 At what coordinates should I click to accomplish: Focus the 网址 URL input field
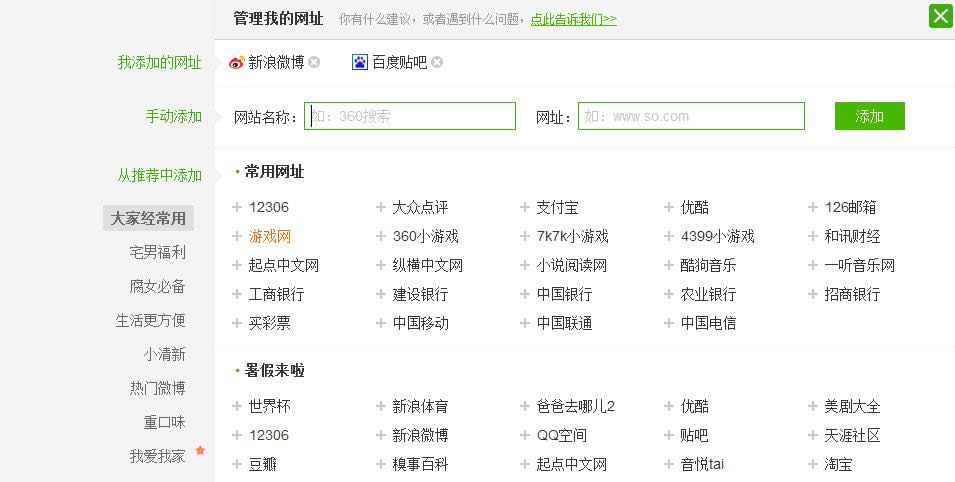pos(691,116)
